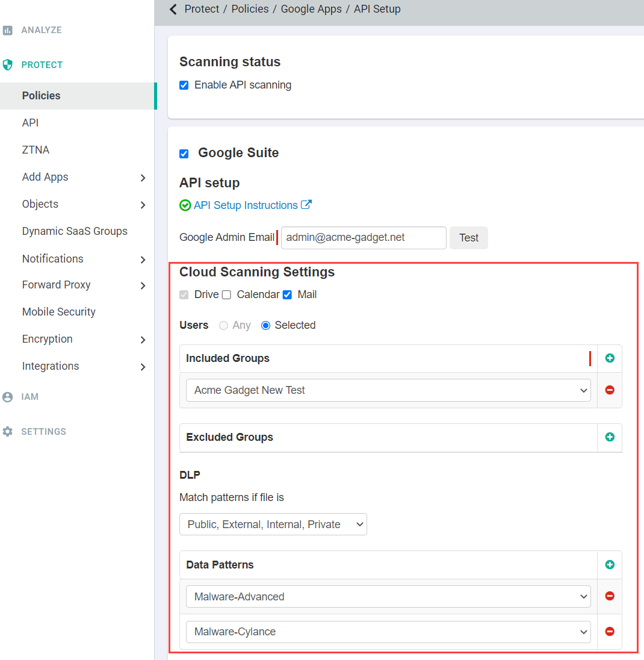Uncheck the Mail scanning checkbox

[287, 294]
